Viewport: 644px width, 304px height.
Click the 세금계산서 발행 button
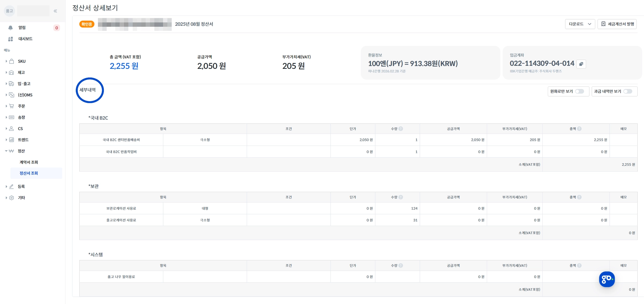pyautogui.click(x=617, y=24)
